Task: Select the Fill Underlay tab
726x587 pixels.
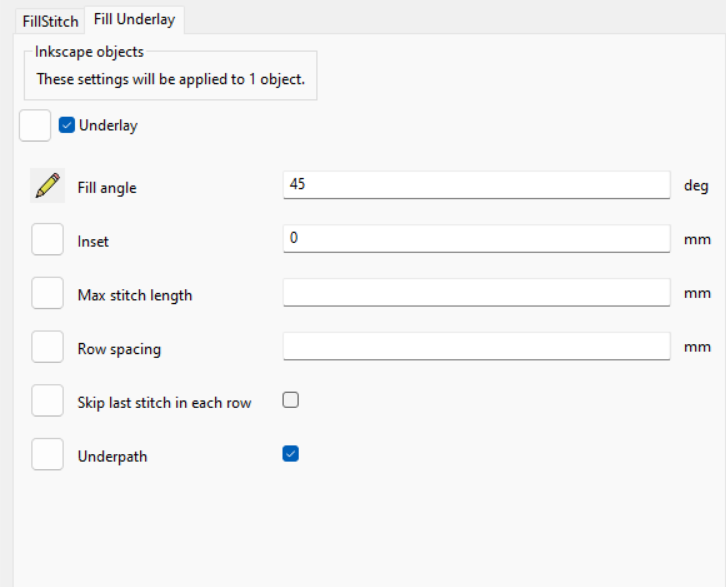Action: click(134, 19)
